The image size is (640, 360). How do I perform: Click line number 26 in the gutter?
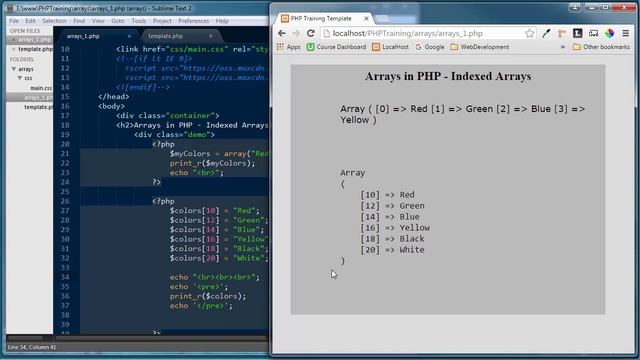[x=65, y=201]
